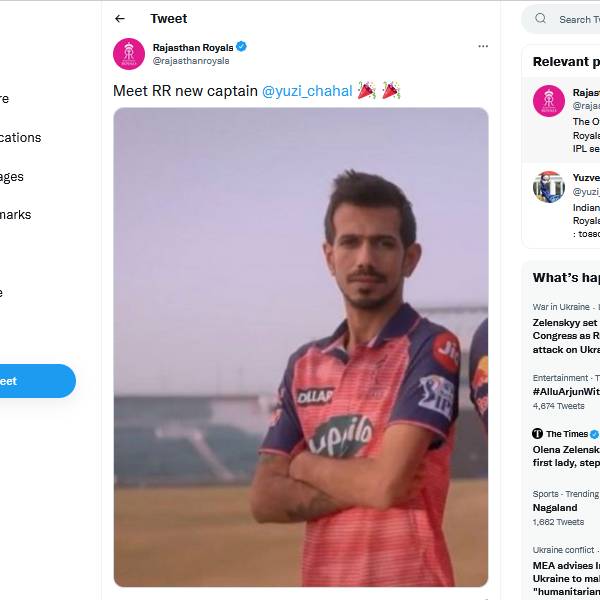The height and width of the screenshot is (600, 600).
Task: Open the three-dot more options on tweet
Action: coord(483,46)
